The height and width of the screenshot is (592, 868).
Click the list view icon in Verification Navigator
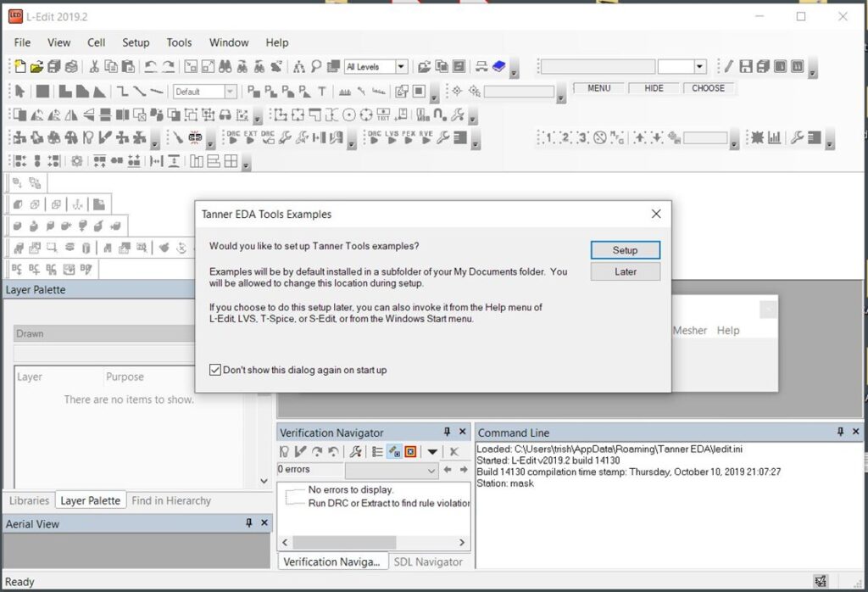(x=377, y=451)
